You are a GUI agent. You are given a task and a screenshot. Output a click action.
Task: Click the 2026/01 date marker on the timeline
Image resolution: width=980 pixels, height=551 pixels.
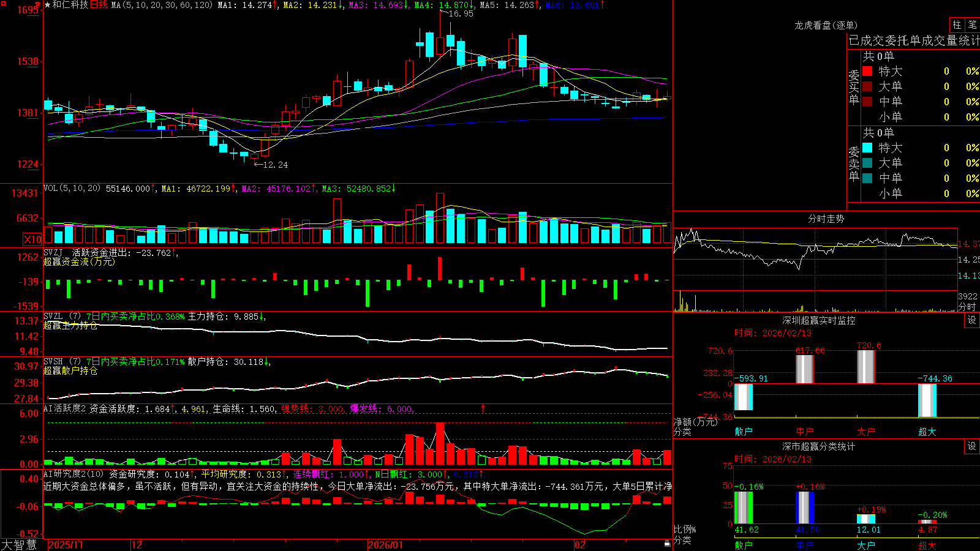point(386,545)
